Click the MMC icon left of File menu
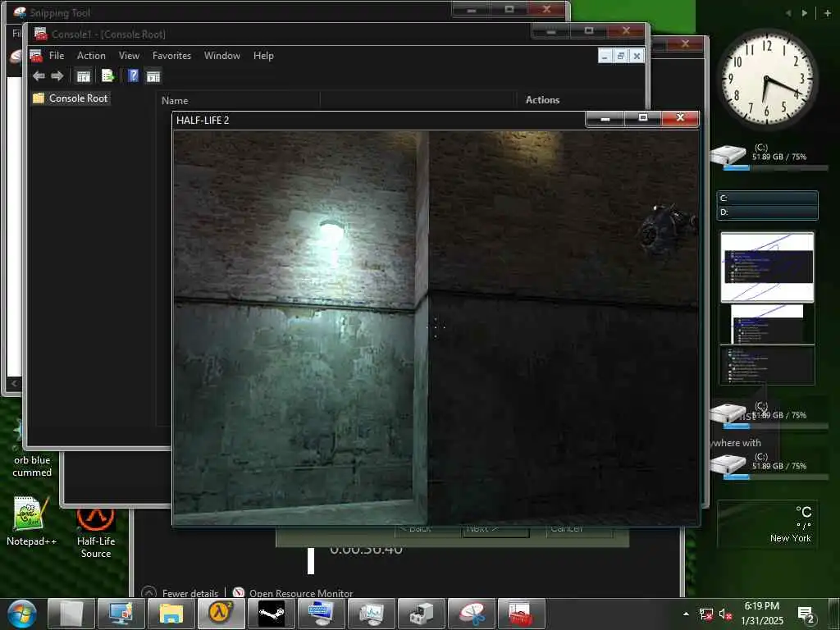This screenshot has width=840, height=630. (x=36, y=56)
